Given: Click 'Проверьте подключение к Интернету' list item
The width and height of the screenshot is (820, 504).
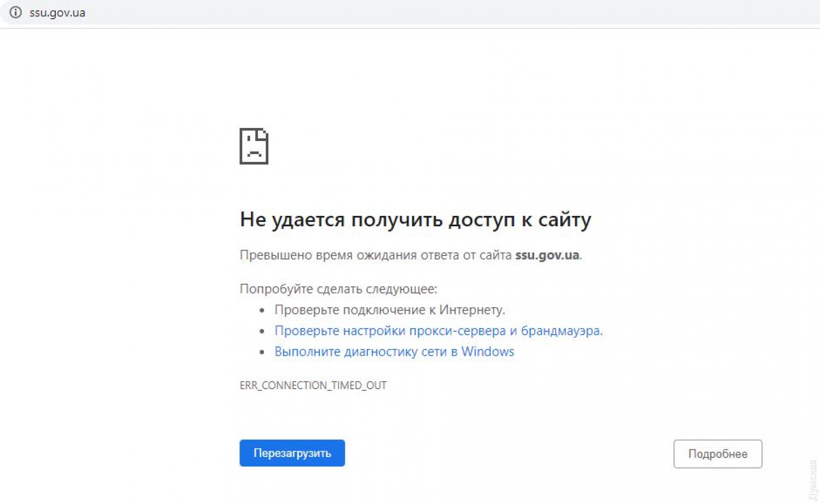Looking at the screenshot, I should (389, 310).
